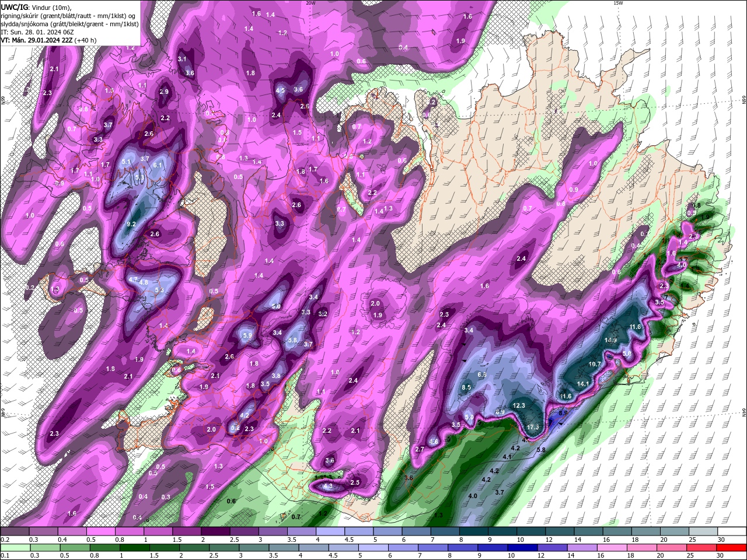Click the dusky mauve 0.2 swatch starting top legend

click(x=15, y=531)
